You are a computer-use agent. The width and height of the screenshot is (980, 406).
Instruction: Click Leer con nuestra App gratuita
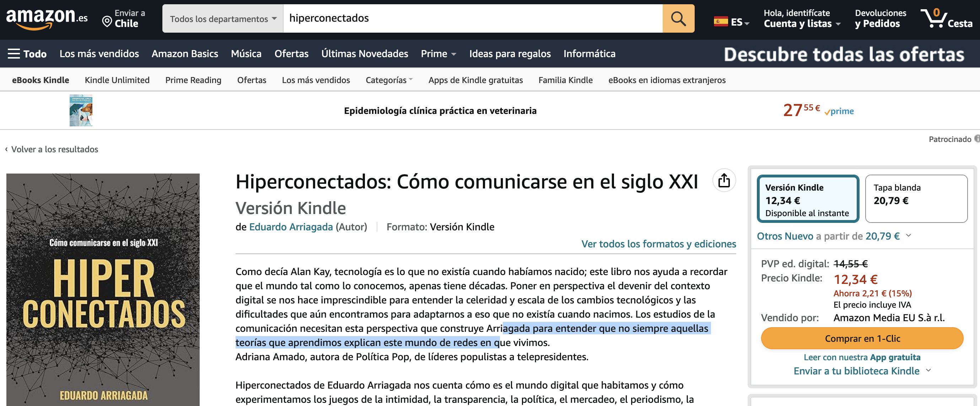[x=862, y=357]
